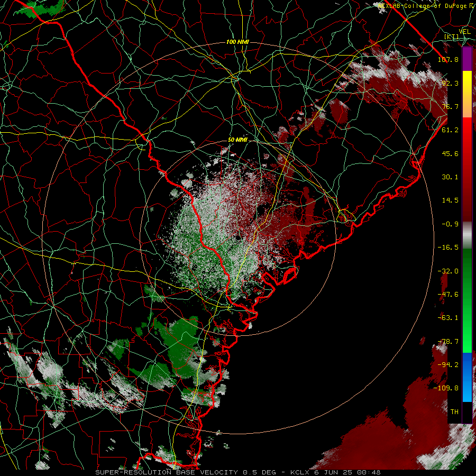Click the VEL legend title
Screen dimensions: 476x476
click(464, 32)
